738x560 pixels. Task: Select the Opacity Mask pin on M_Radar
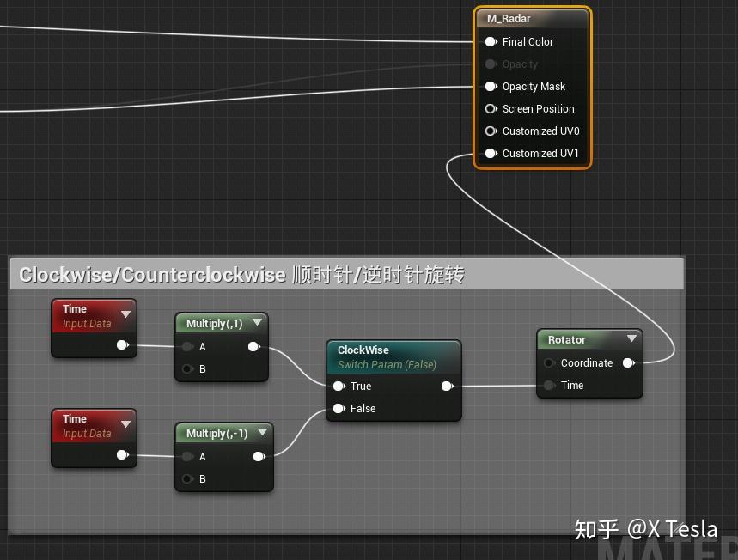pyautogui.click(x=491, y=86)
